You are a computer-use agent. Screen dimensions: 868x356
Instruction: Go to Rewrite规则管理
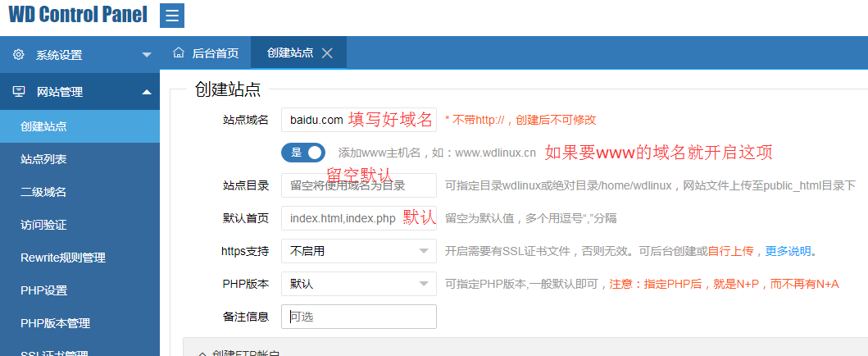(63, 258)
